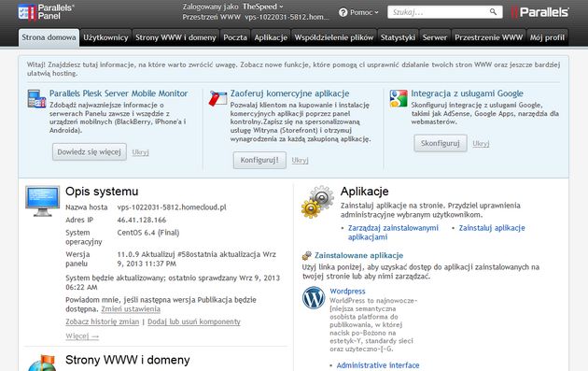Click the Zainstalowane aplikacje small icon
Image resolution: width=588 pixels, height=371 pixels.
coord(307,256)
